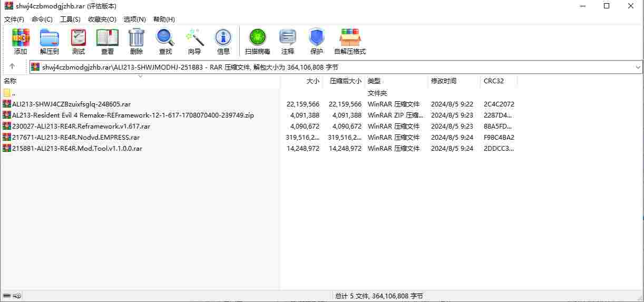The width and height of the screenshot is (644, 302).
Task: Click the modified time 2024/8/5 9:22
Action: coord(452,104)
